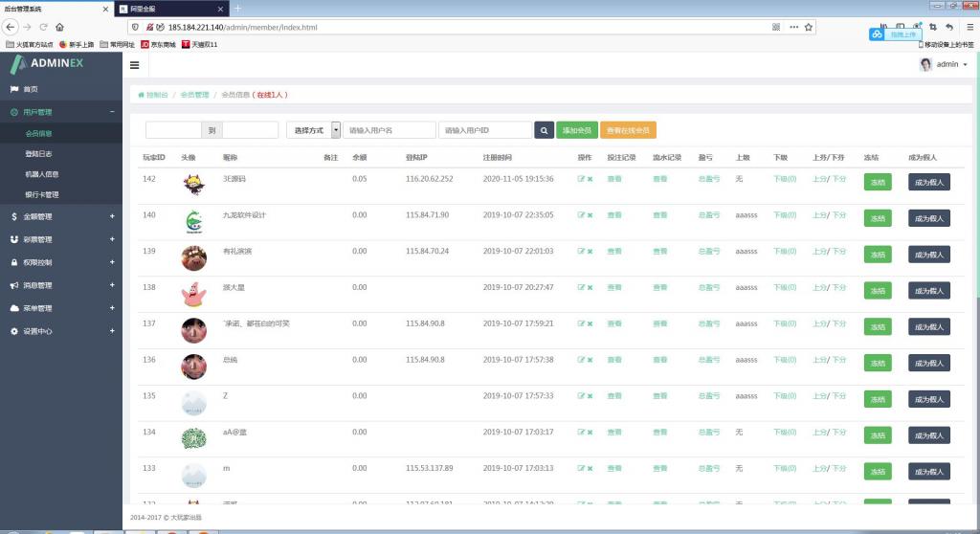Click the 请输入用户名 input field
This screenshot has width=980, height=534.
(388, 130)
